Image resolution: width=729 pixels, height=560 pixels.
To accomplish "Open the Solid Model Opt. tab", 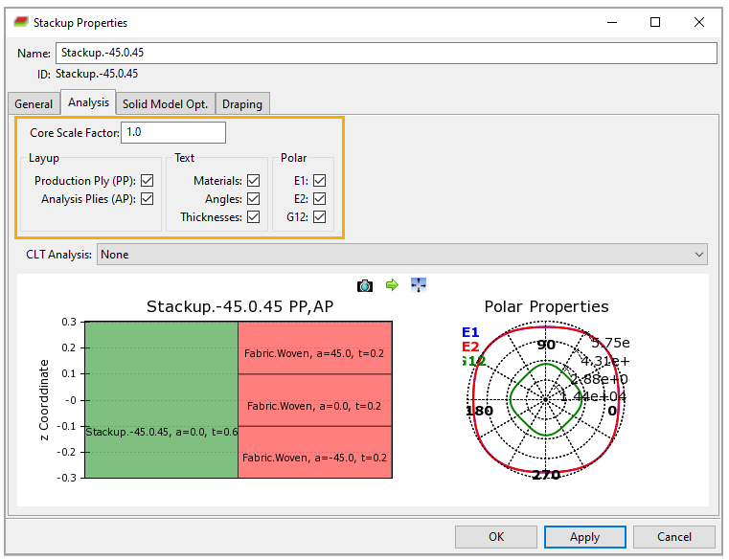I will (x=166, y=103).
